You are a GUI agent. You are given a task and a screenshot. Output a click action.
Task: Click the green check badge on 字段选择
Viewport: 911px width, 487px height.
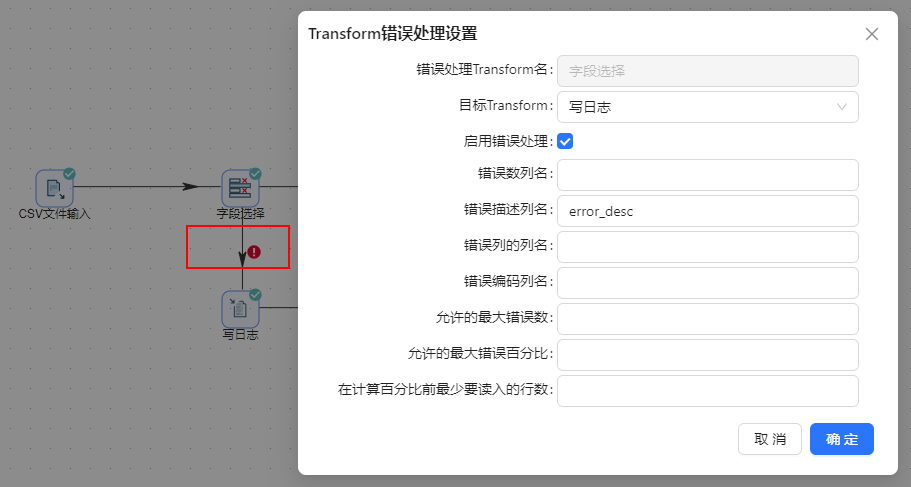[x=255, y=174]
